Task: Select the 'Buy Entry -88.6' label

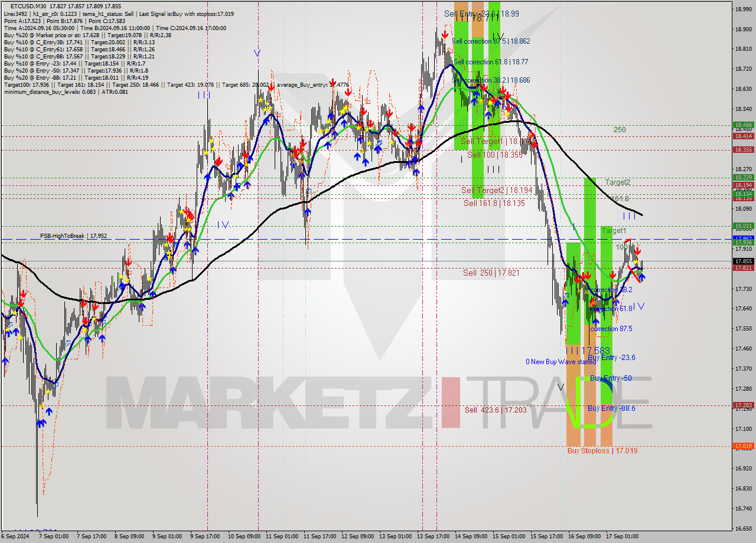Action: tap(611, 408)
